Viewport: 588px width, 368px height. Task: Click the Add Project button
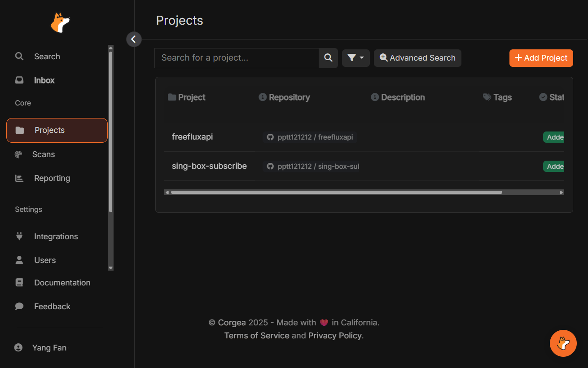pyautogui.click(x=541, y=58)
